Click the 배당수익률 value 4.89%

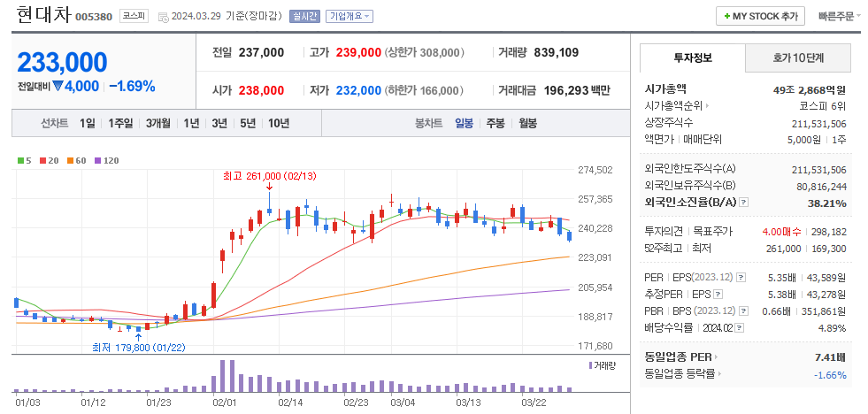[x=832, y=328]
